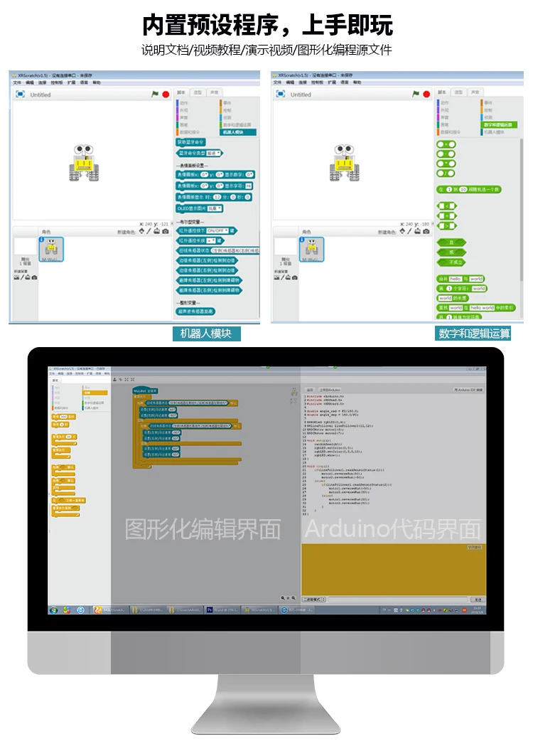Switch to 造型 tab in right window
Viewport: 533px width, 756px height.
tap(459, 92)
